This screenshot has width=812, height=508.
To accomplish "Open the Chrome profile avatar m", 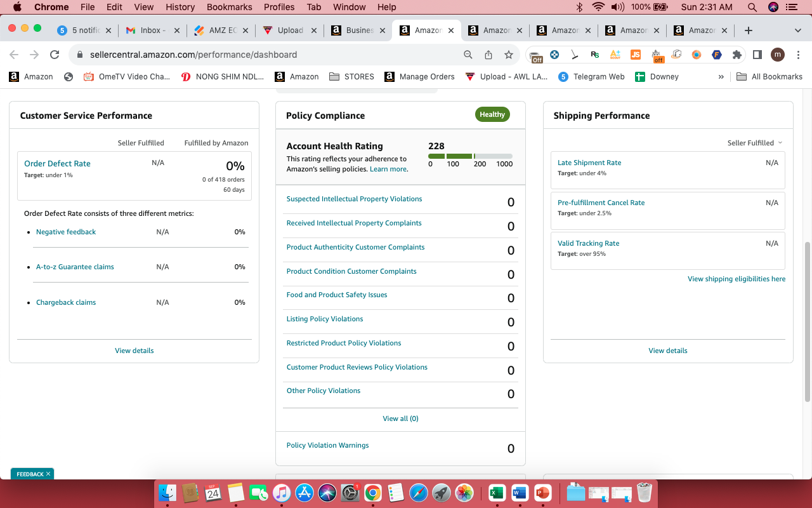I will (x=778, y=55).
